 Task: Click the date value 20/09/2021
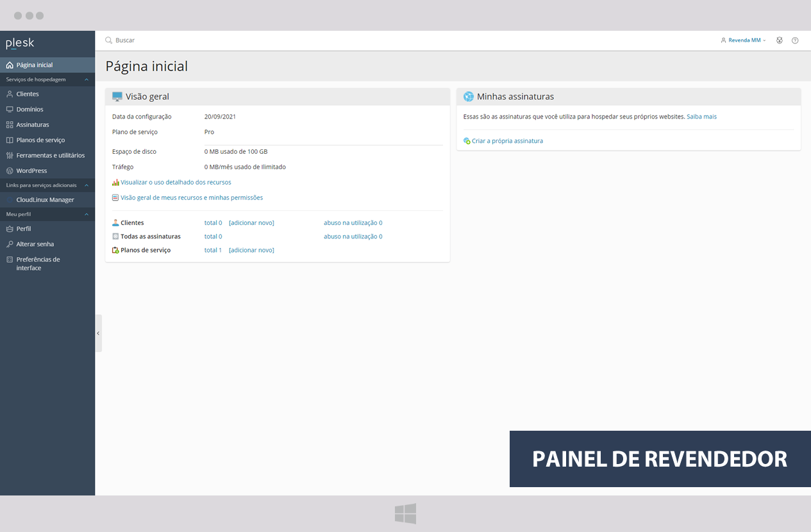pos(221,117)
